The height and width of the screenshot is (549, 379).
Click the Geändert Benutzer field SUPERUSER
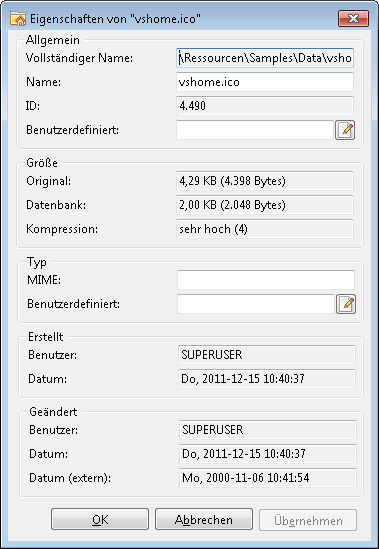[268, 430]
